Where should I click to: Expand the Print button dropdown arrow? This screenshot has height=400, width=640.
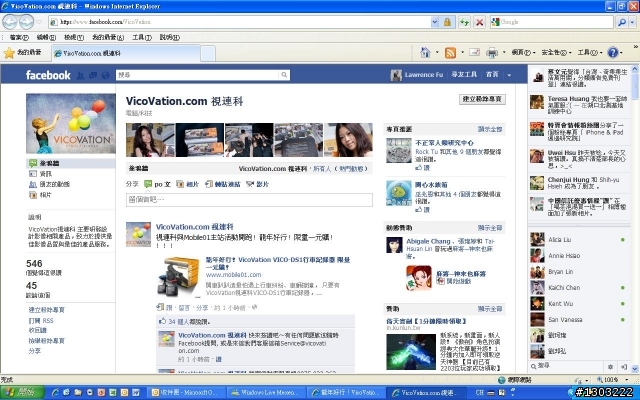pos(504,52)
